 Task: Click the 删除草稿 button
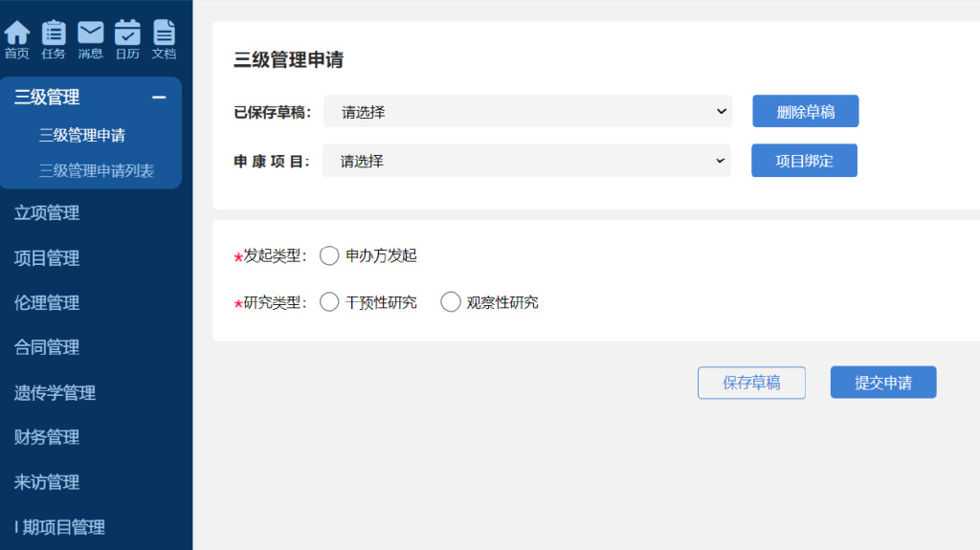click(x=805, y=112)
